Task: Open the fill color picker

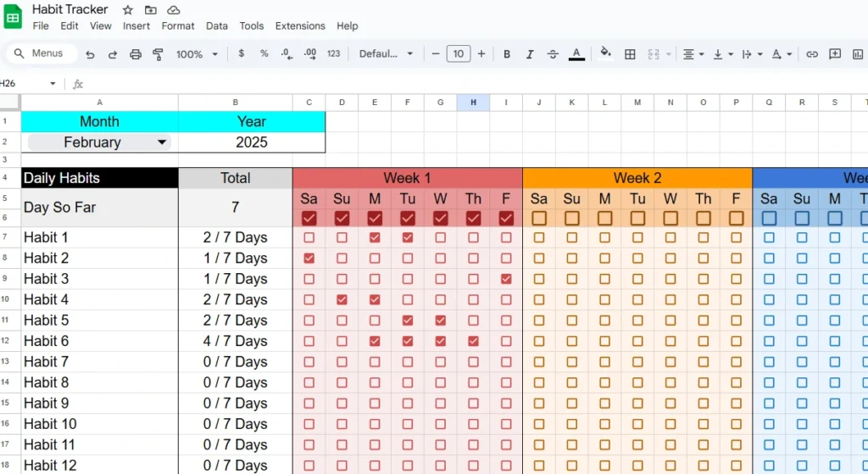Action: tap(605, 54)
